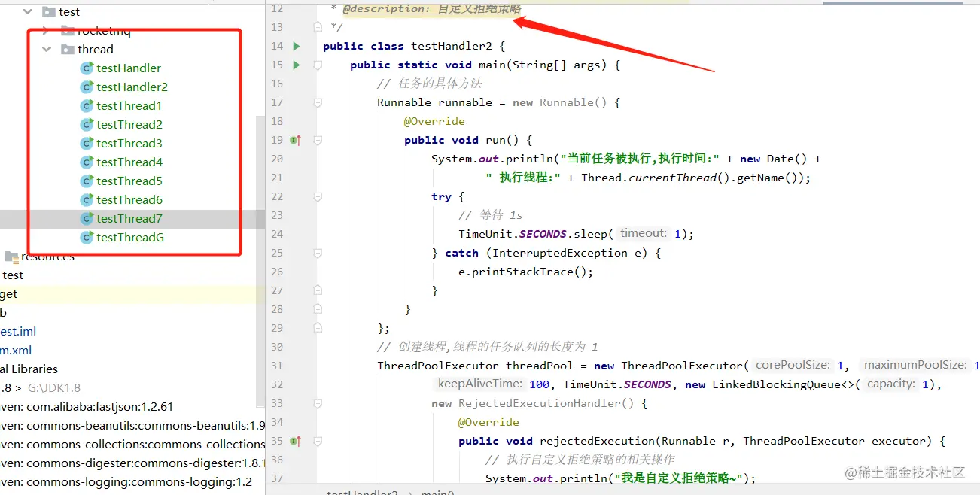Collapse the main method fold on line 15
The height and width of the screenshot is (495, 980).
pyautogui.click(x=318, y=65)
